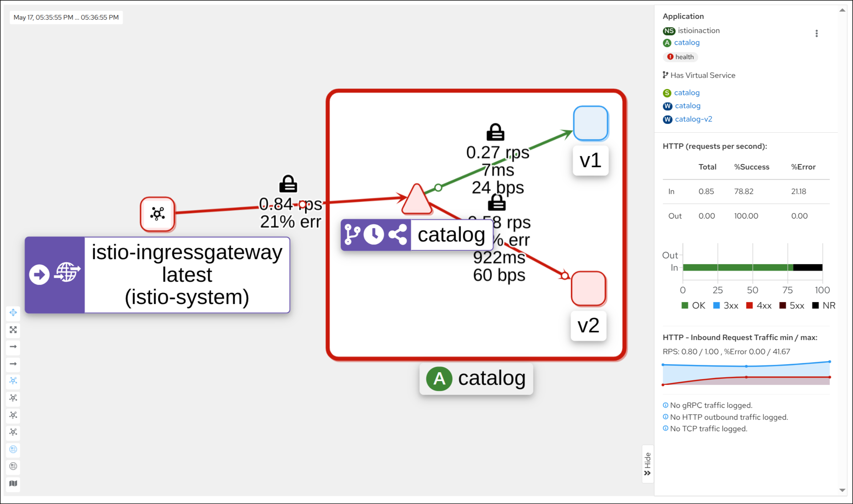Click the 922ms edge latency label
The height and width of the screenshot is (504, 853).
tap(499, 258)
